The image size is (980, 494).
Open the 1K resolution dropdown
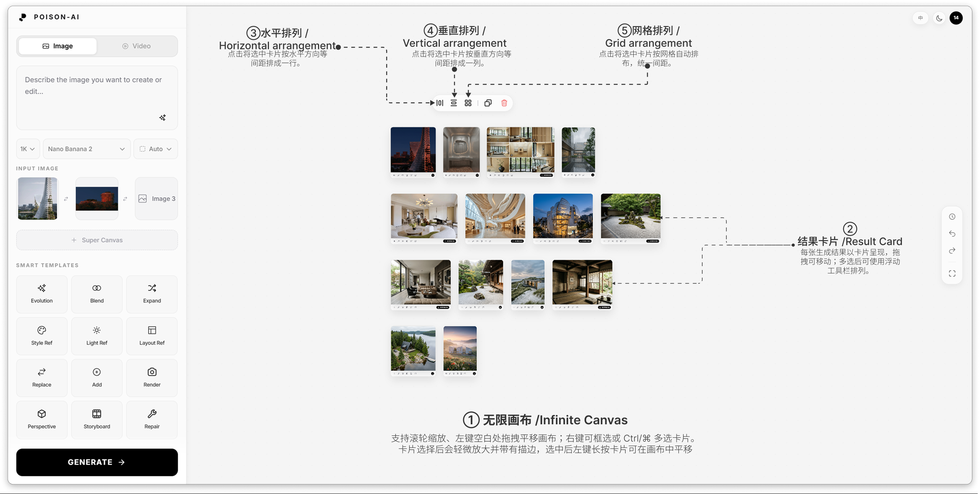tap(27, 149)
